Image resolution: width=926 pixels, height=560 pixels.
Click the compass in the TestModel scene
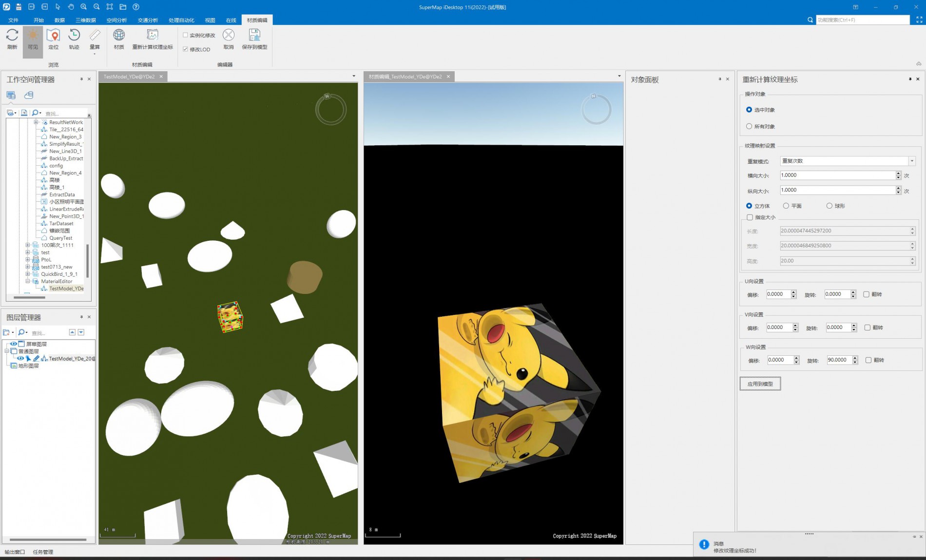point(330,109)
